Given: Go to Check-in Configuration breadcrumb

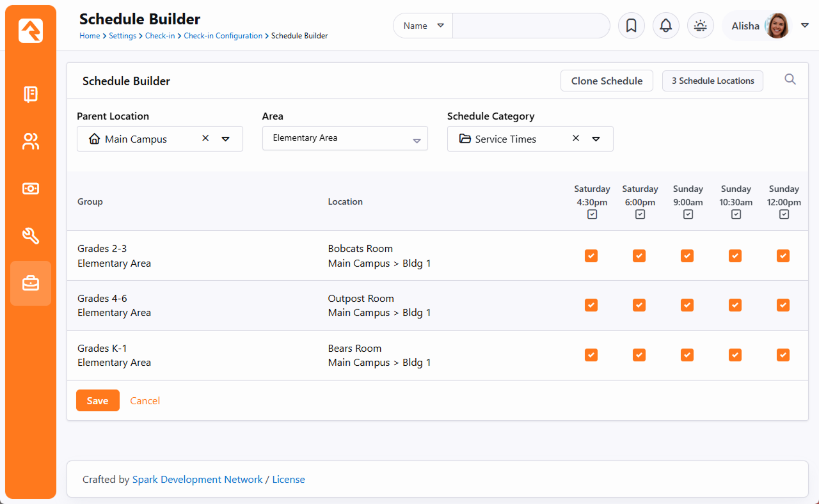Looking at the screenshot, I should [x=223, y=36].
